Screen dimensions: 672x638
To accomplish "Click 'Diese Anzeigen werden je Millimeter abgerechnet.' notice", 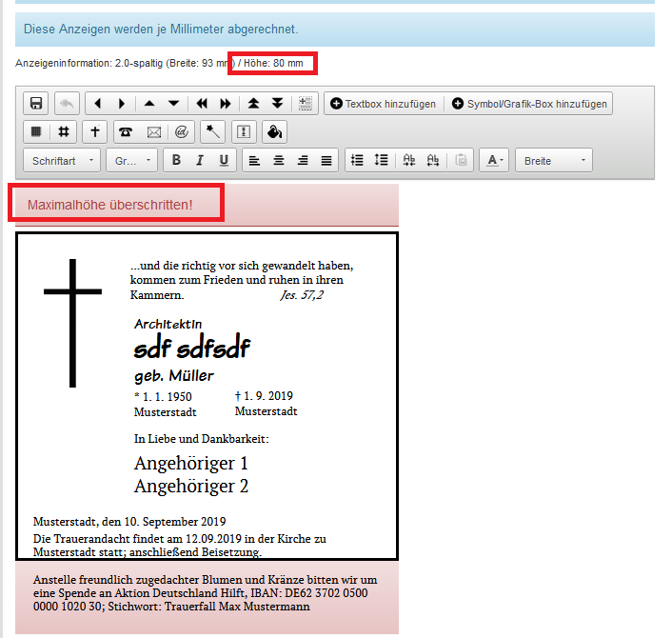I will (x=161, y=30).
